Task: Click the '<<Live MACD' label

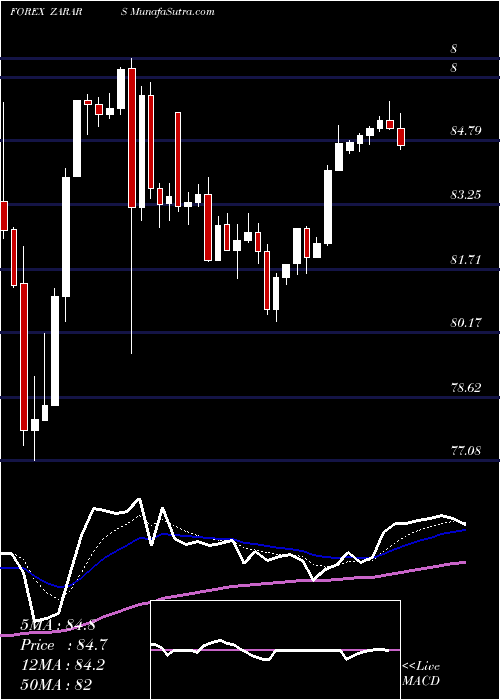Action: [421, 674]
